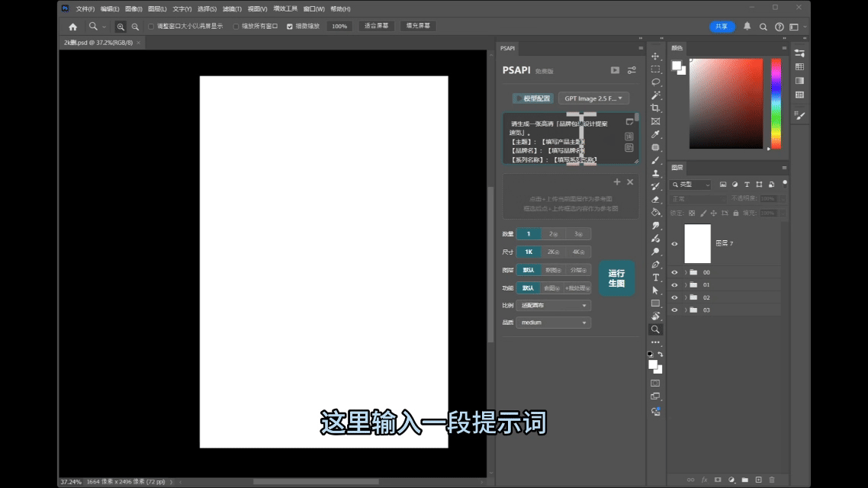
Task: Click the zoom out magnifier icon
Action: pyautogui.click(x=135, y=27)
